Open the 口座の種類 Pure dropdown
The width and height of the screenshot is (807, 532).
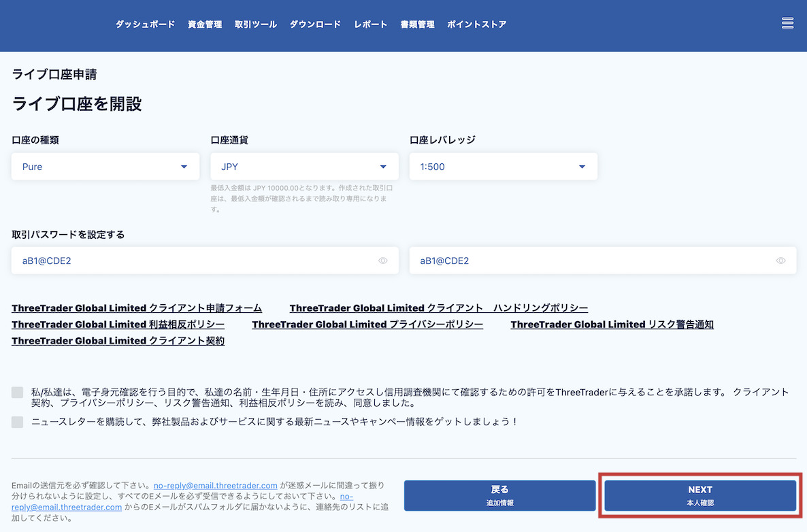pyautogui.click(x=105, y=167)
